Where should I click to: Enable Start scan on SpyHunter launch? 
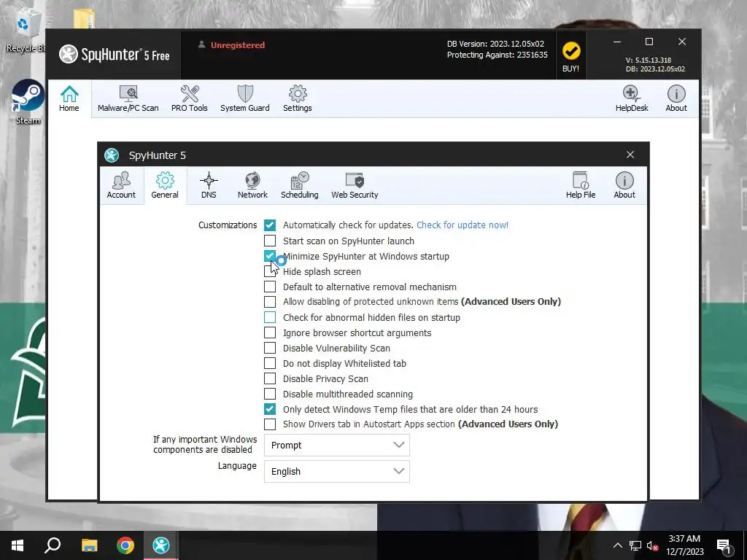[270, 241]
